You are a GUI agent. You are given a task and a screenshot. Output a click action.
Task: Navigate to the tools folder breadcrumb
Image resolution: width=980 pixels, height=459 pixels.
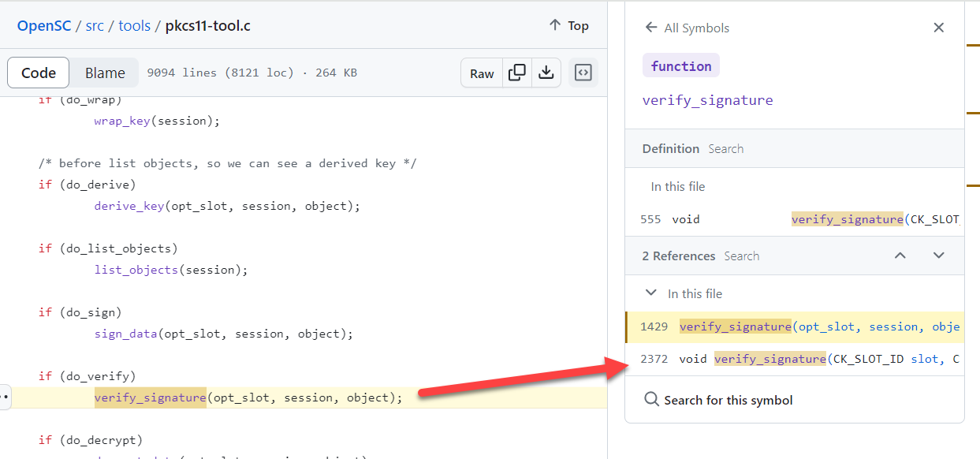coord(134,26)
